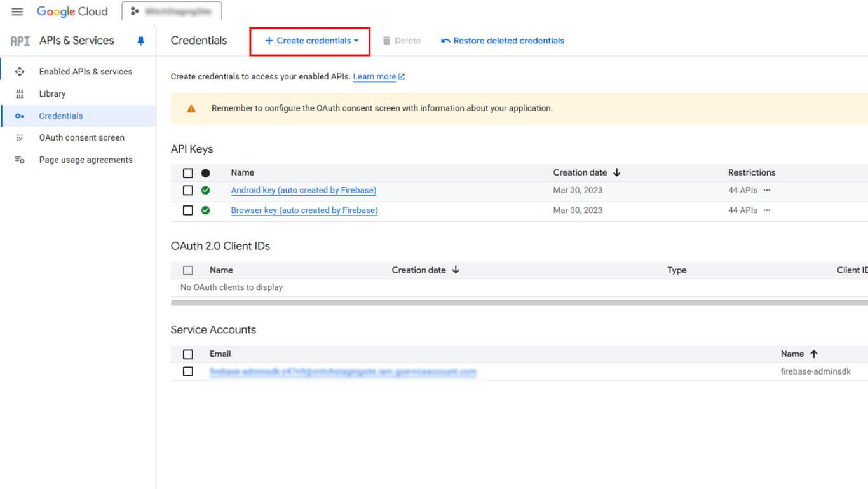
Task: Expand the Create credentials dropdown
Action: pyautogui.click(x=311, y=41)
